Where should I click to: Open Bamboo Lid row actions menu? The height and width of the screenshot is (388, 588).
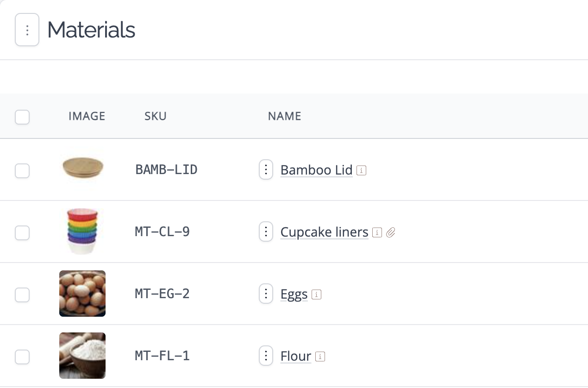click(266, 170)
